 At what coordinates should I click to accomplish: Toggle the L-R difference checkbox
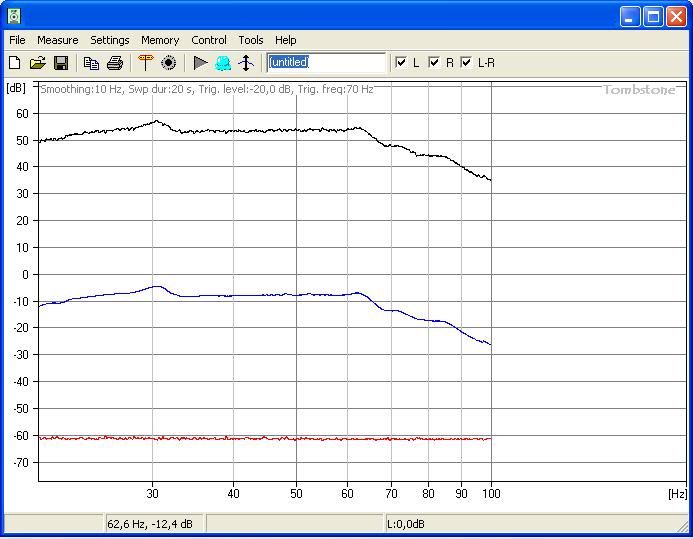click(x=466, y=62)
